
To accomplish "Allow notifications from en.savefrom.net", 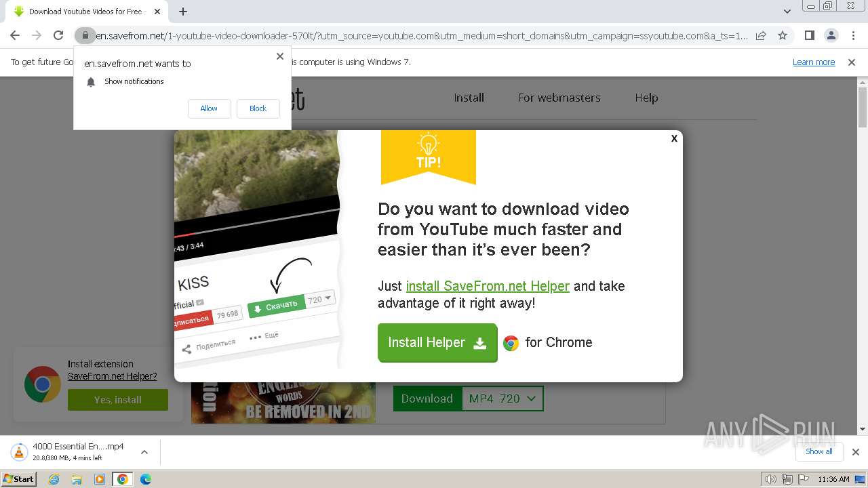I will pyautogui.click(x=209, y=108).
